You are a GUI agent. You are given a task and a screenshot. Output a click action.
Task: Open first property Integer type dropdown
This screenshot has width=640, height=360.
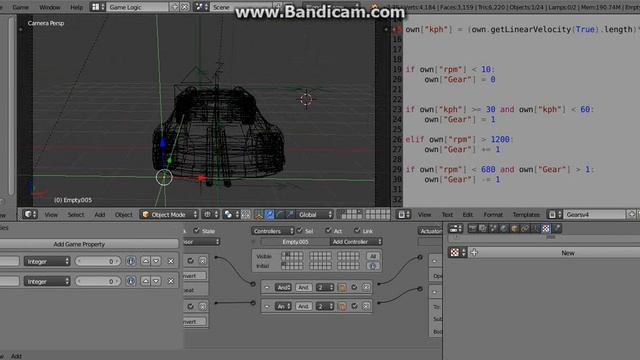tap(47, 261)
